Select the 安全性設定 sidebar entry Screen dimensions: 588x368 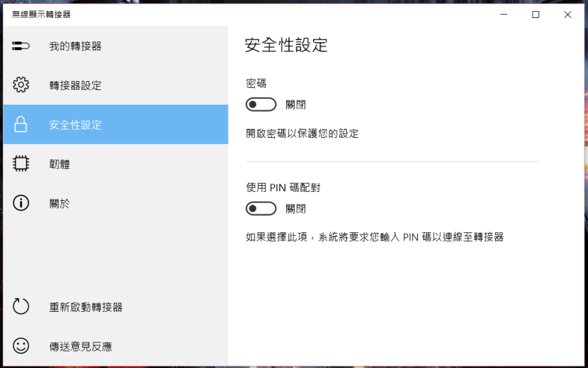pos(116,125)
